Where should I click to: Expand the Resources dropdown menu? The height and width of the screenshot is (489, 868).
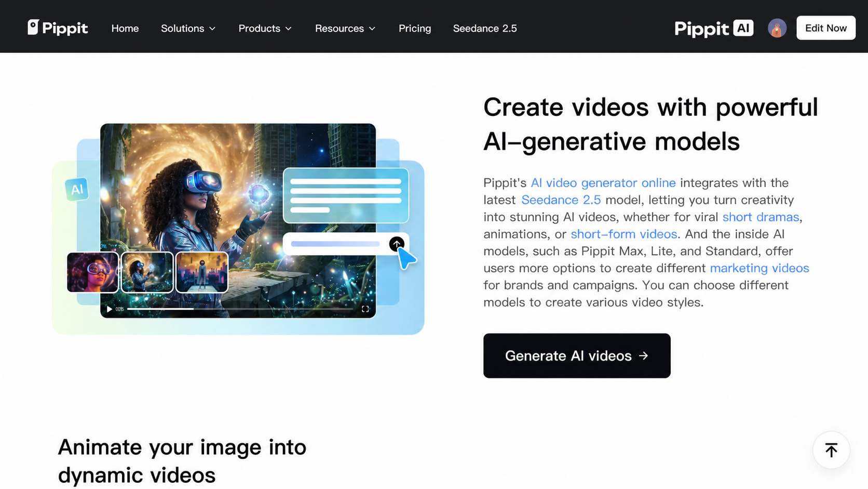345,29
